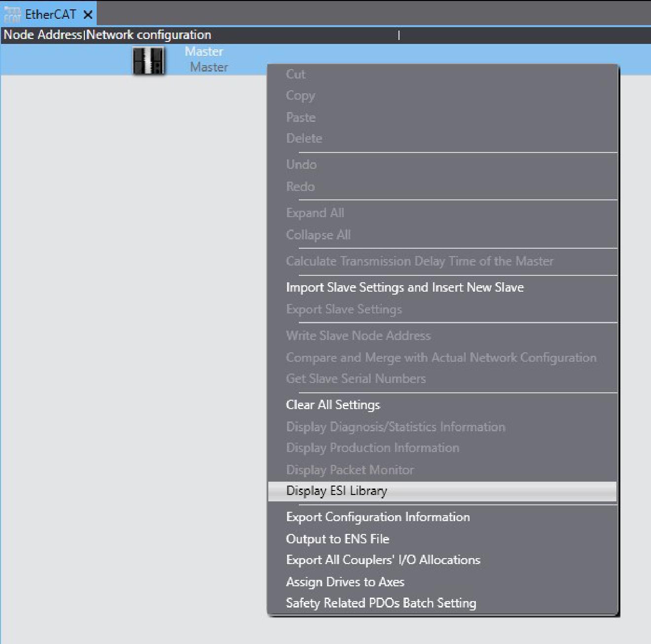Select Calculate Transmission Delay Time of the Master
The image size is (651, 644).
pyautogui.click(x=420, y=261)
